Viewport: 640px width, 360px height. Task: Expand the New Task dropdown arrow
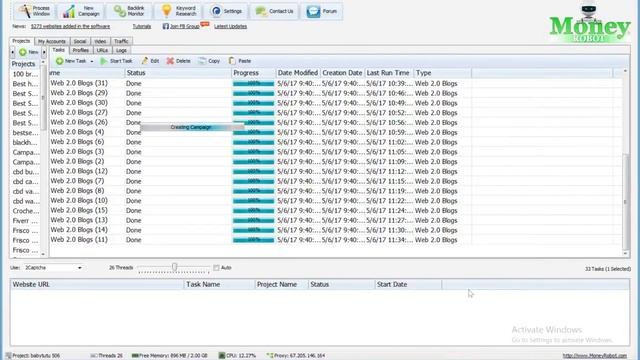click(92, 61)
